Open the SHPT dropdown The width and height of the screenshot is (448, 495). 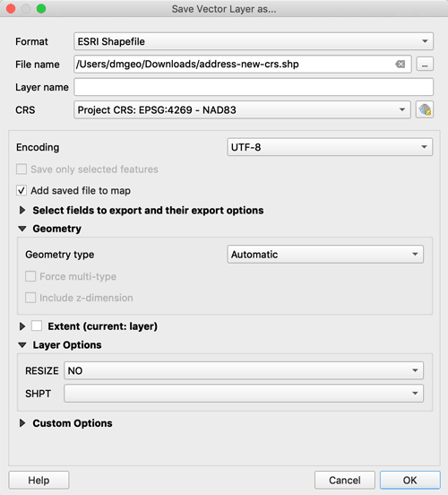tap(244, 394)
